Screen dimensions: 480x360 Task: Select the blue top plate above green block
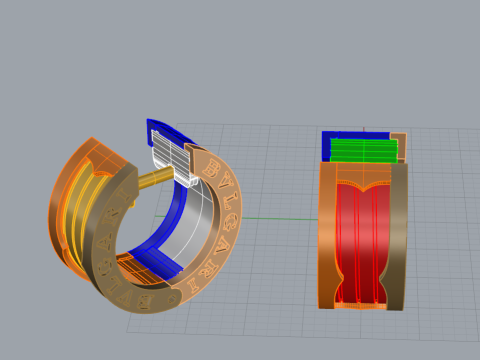(355, 136)
